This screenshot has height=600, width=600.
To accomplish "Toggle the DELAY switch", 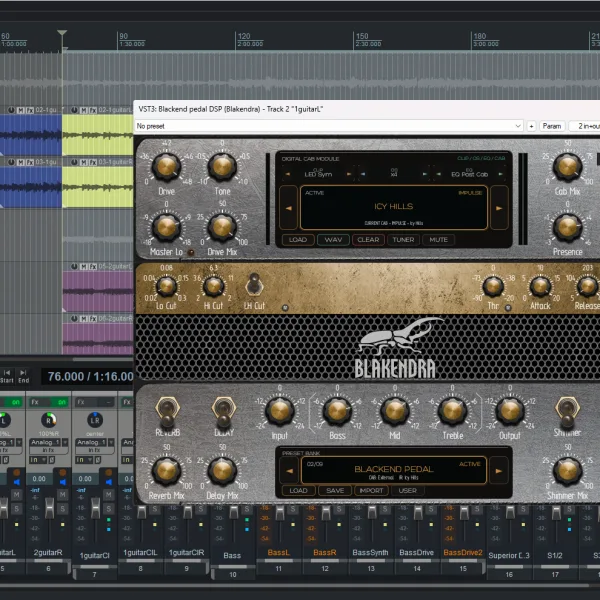I will tap(223, 412).
